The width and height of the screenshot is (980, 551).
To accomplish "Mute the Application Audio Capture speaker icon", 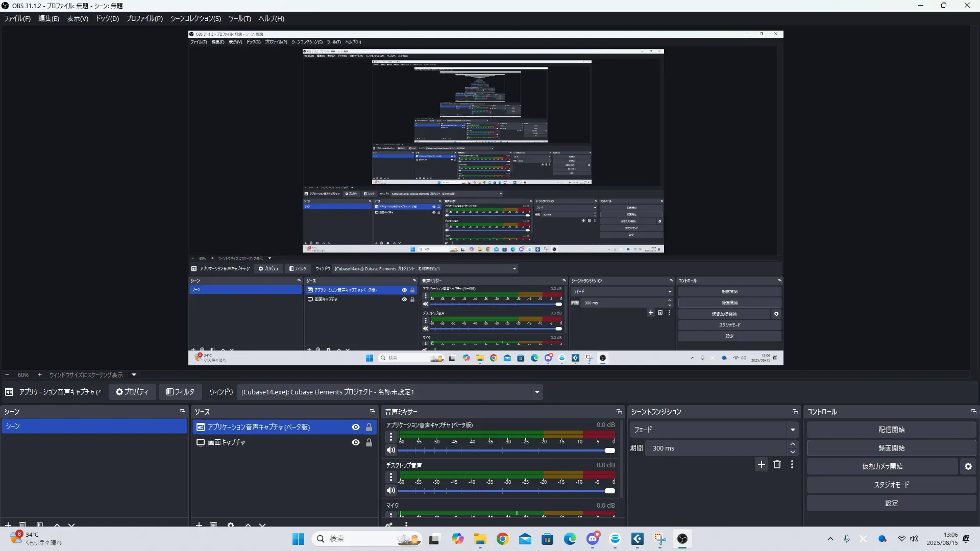I will tap(391, 450).
